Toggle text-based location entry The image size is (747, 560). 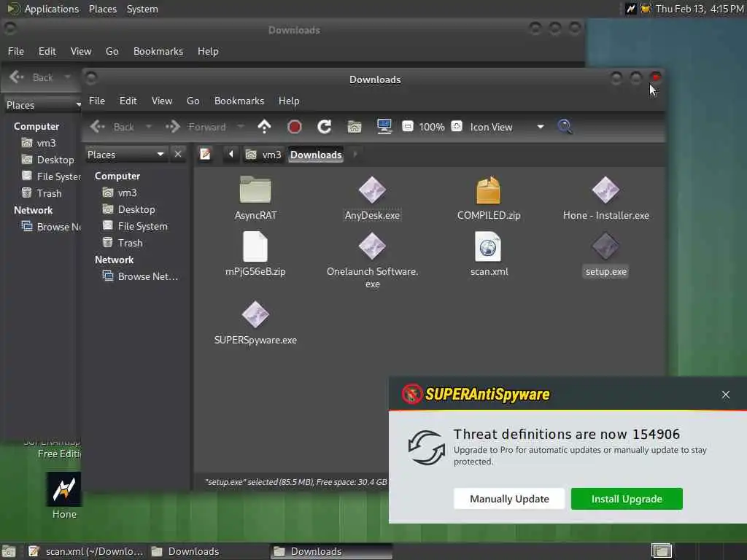(x=205, y=155)
